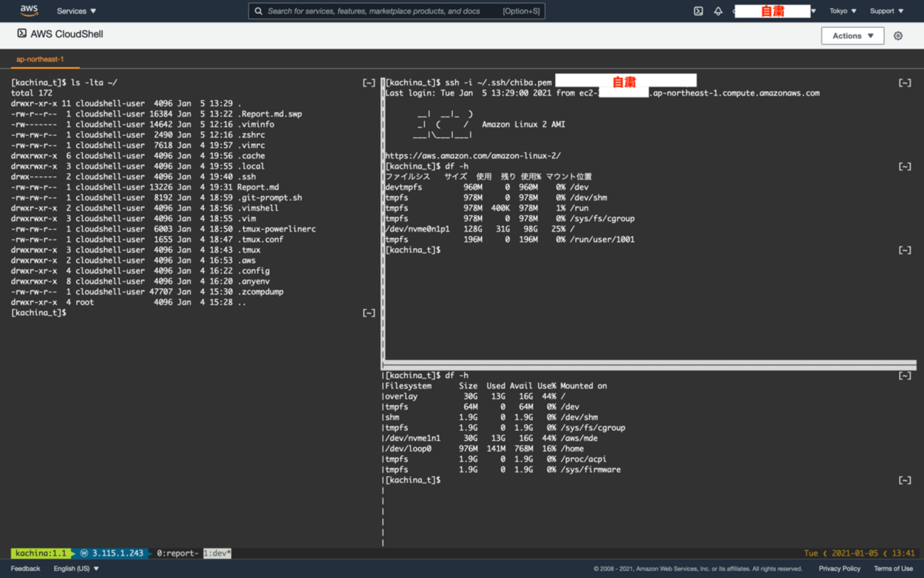Click the CloudShell icon beside the page title
924x578 pixels.
click(x=22, y=33)
